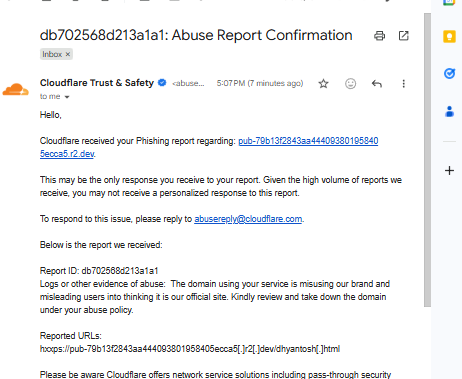Image resolution: width=462 pixels, height=379 pixels.
Task: Click sender name Cloudflare Trust & Safety
Action: [x=97, y=83]
